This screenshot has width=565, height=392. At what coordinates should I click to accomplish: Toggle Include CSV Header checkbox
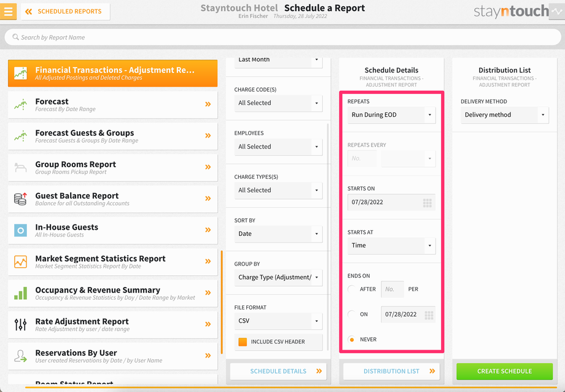pyautogui.click(x=243, y=342)
